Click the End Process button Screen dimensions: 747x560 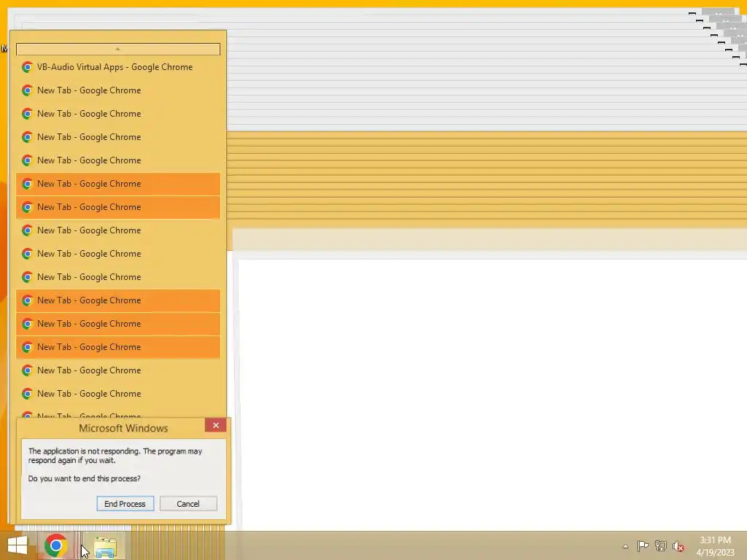coord(125,504)
